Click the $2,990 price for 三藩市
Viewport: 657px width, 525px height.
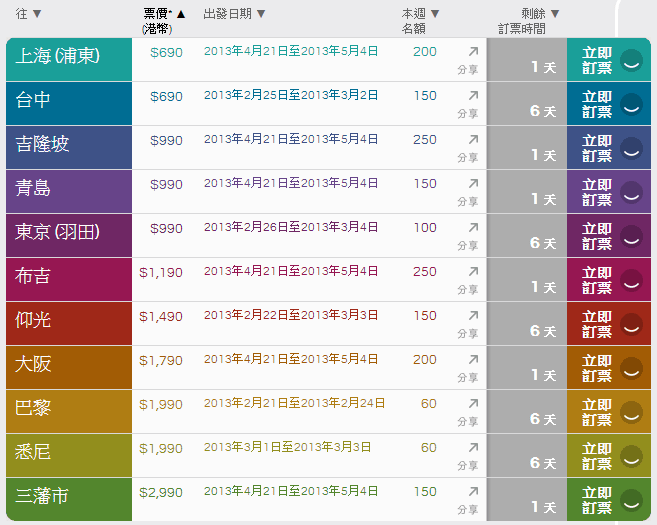coord(161,491)
